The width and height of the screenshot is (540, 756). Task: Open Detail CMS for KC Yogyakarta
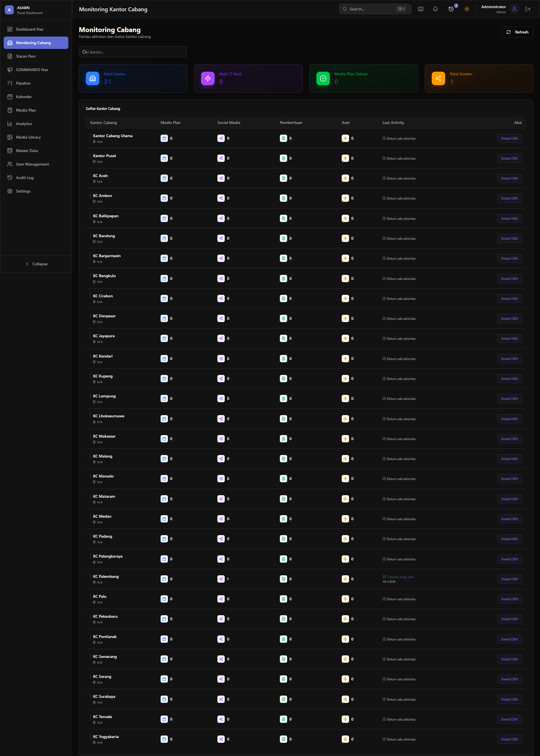click(509, 739)
